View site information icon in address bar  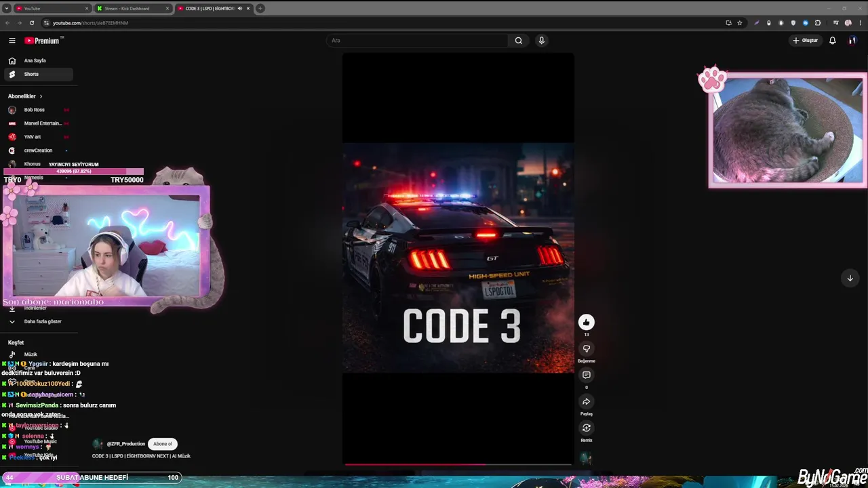click(x=46, y=23)
